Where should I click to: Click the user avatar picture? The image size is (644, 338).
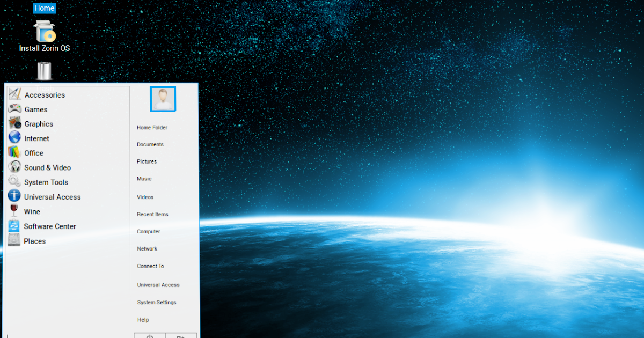(x=163, y=99)
